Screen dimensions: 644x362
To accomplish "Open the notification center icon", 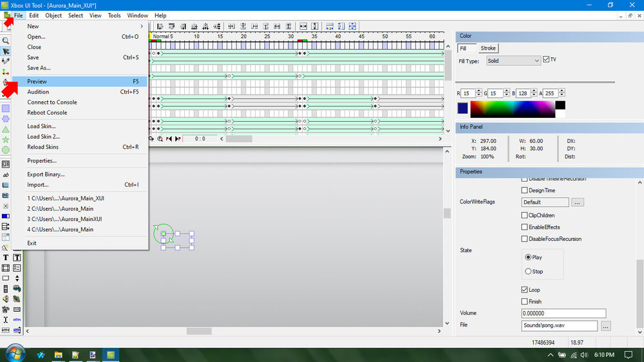I will (629, 355).
